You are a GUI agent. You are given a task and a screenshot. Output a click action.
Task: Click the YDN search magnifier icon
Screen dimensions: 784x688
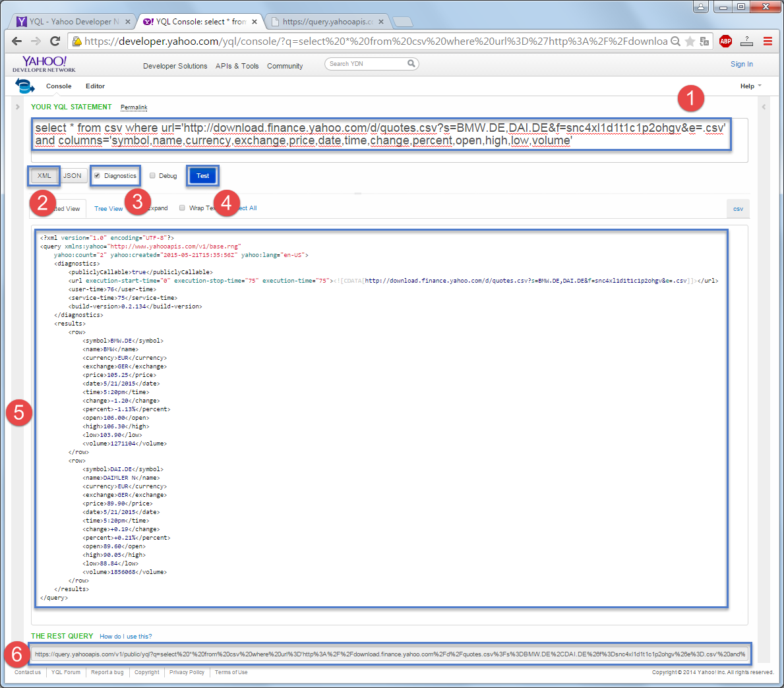[x=411, y=63]
